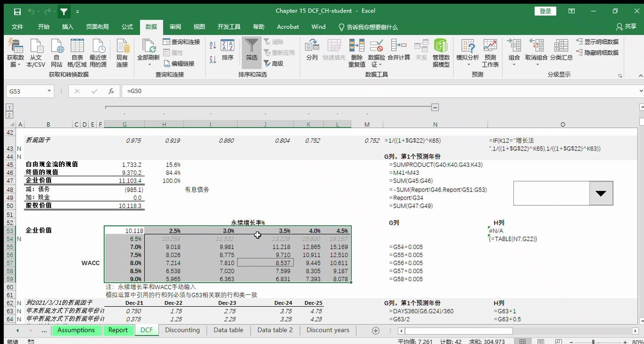This screenshot has height=344, width=644.
Task: Collapse the column group minus button
Action: point(435,107)
